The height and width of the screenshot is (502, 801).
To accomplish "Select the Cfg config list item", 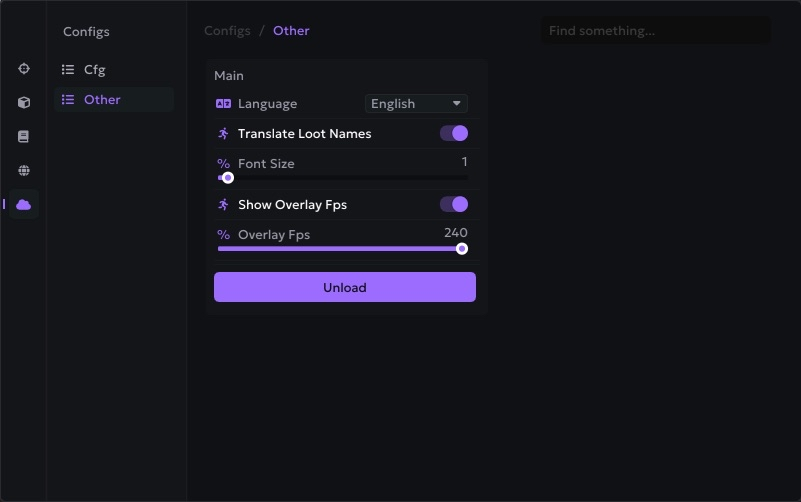I will pyautogui.click(x=94, y=70).
